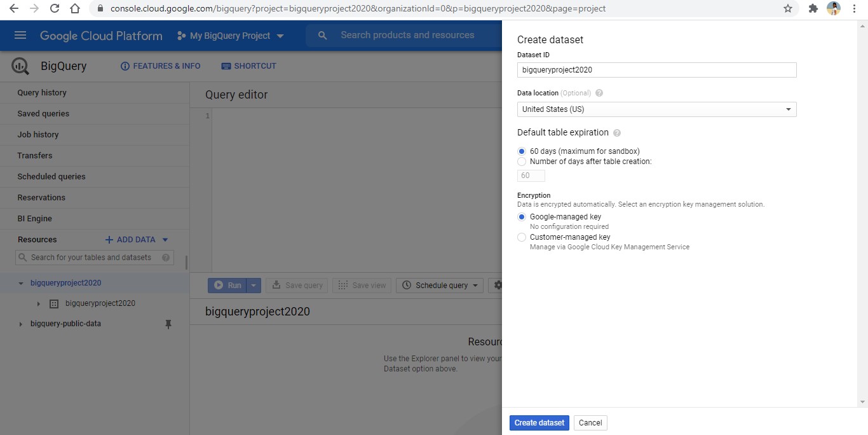The image size is (868, 435).
Task: Click the panel scrollbar down arrow
Action: [x=862, y=402]
